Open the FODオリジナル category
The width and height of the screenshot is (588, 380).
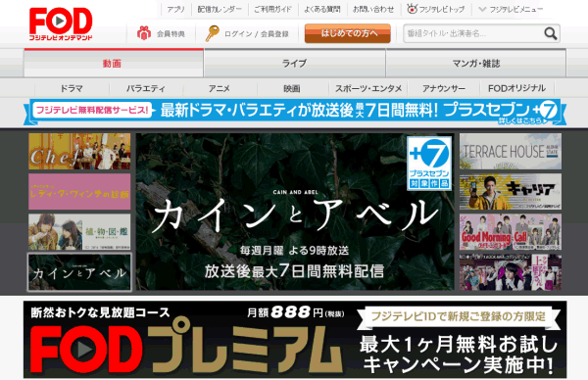point(516,88)
